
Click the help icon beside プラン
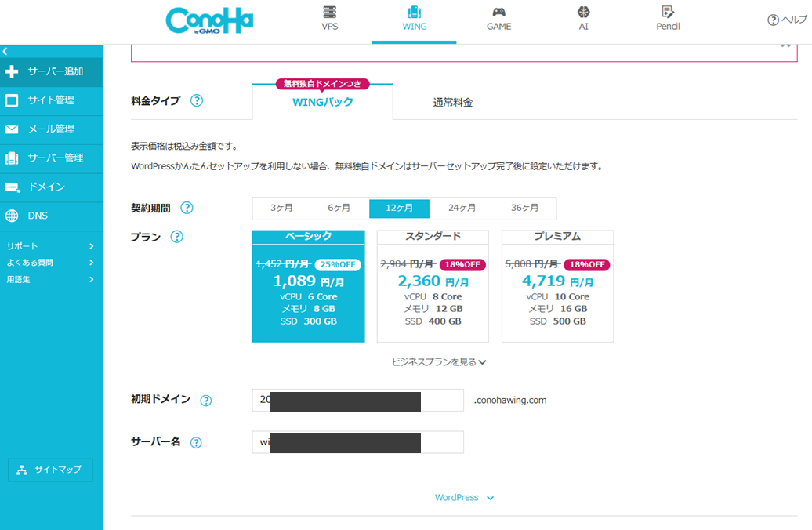[177, 237]
